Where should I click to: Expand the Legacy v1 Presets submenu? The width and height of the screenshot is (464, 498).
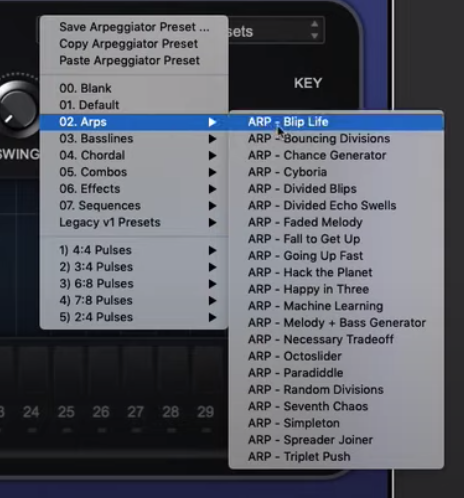[134, 222]
